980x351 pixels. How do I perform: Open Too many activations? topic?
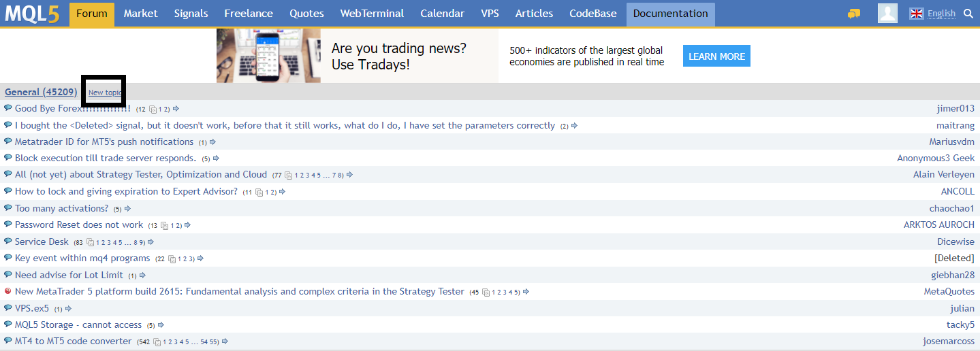point(61,208)
